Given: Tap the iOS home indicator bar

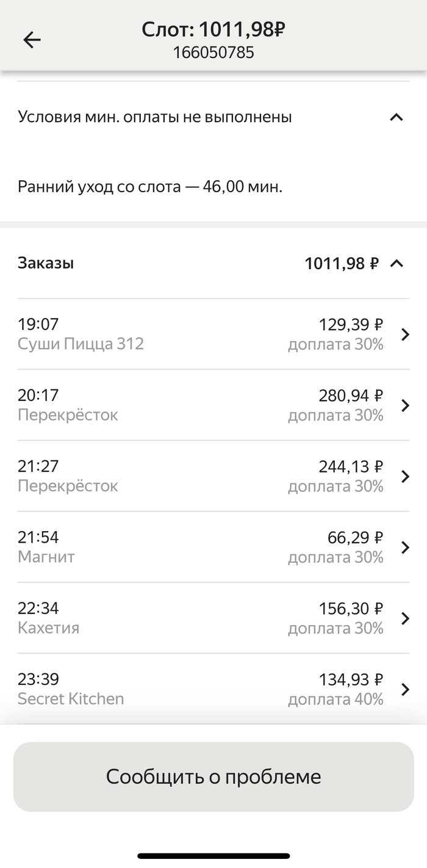Looking at the screenshot, I should [213, 856].
